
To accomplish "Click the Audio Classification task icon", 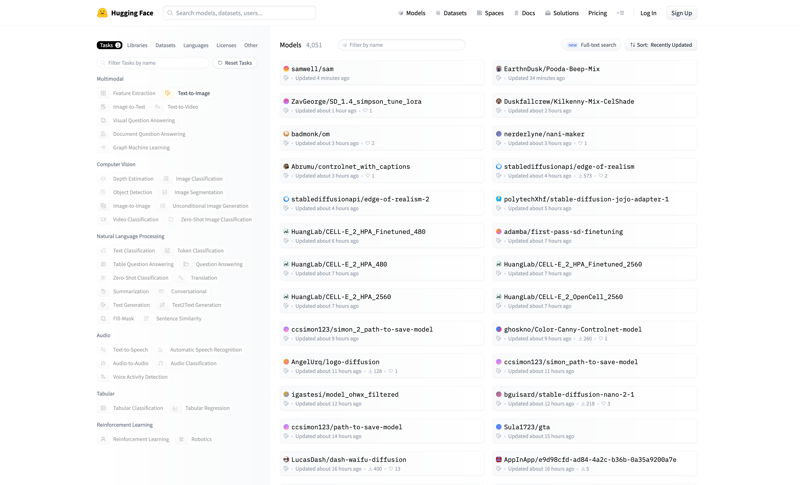I will point(161,364).
